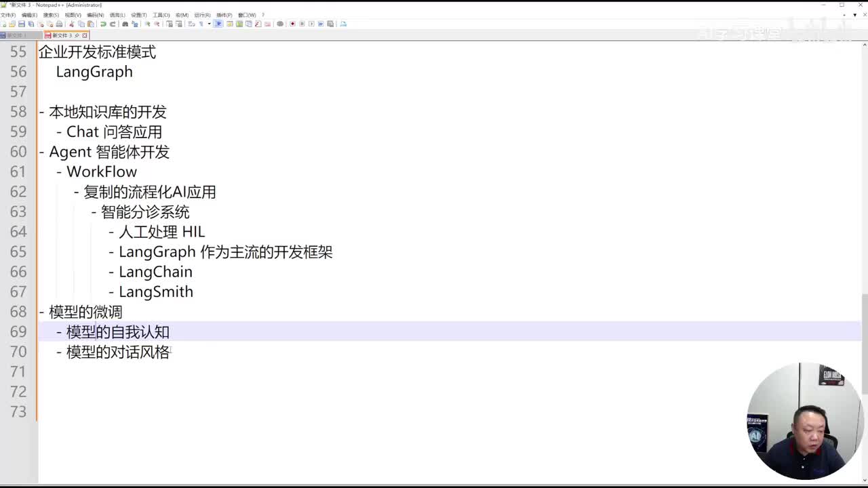Screen dimensions: 868x488
Task: Place cursor on line 56 LangGraph
Action: click(x=94, y=72)
